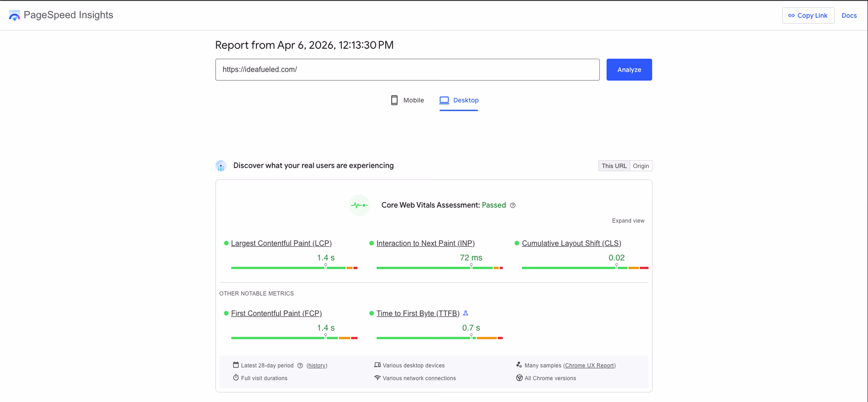Open the Core Web Vitals help icon

513,205
